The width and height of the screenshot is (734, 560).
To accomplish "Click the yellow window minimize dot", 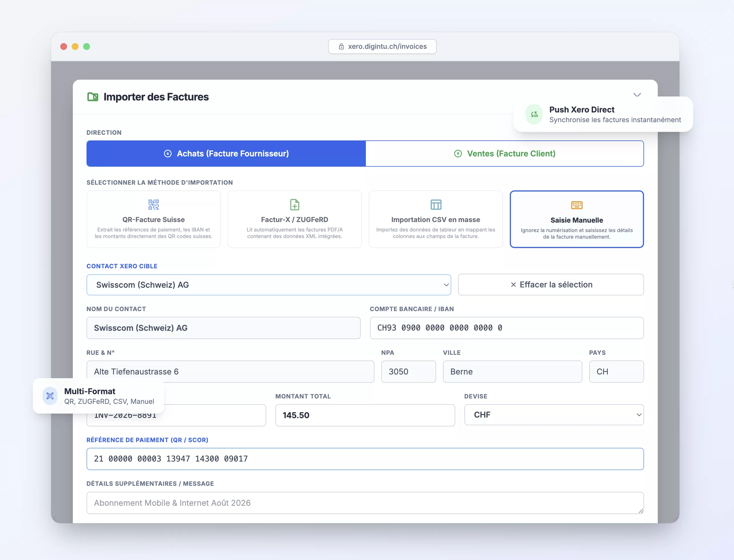I will (75, 47).
